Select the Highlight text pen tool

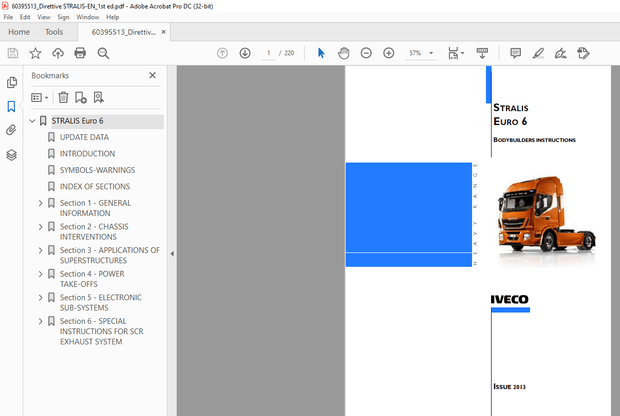[x=538, y=53]
